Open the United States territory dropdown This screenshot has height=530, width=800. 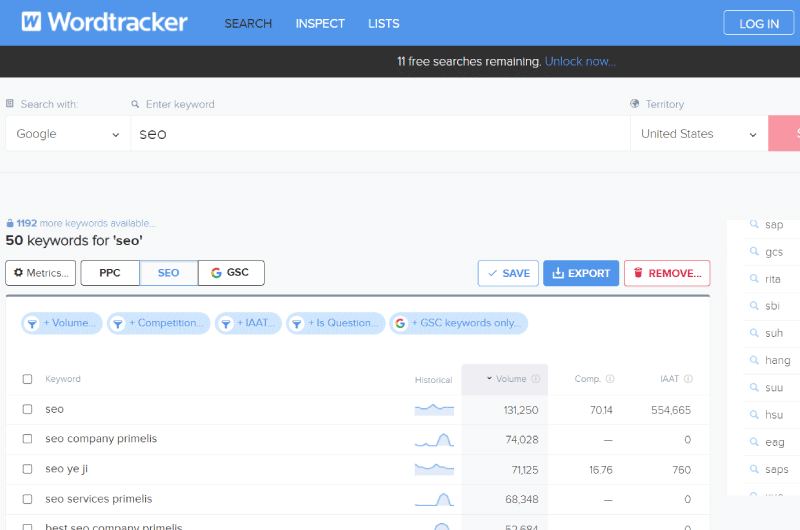tap(699, 134)
